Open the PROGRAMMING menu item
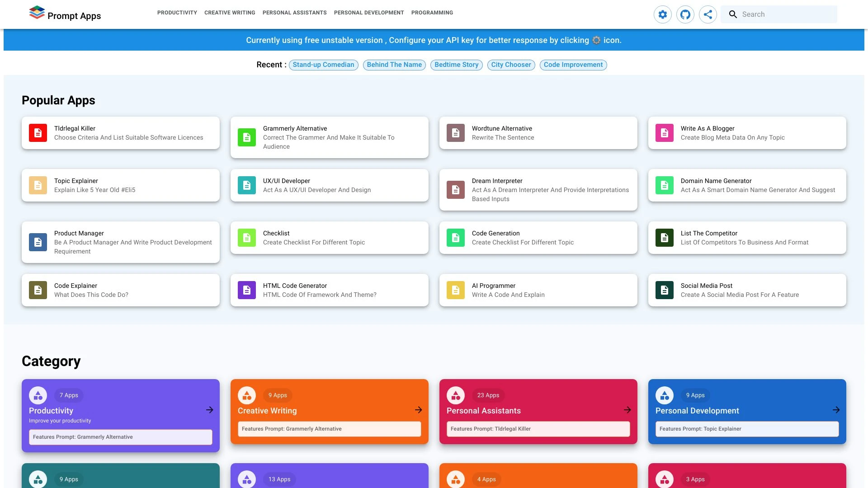This screenshot has height=488, width=868. point(432,13)
